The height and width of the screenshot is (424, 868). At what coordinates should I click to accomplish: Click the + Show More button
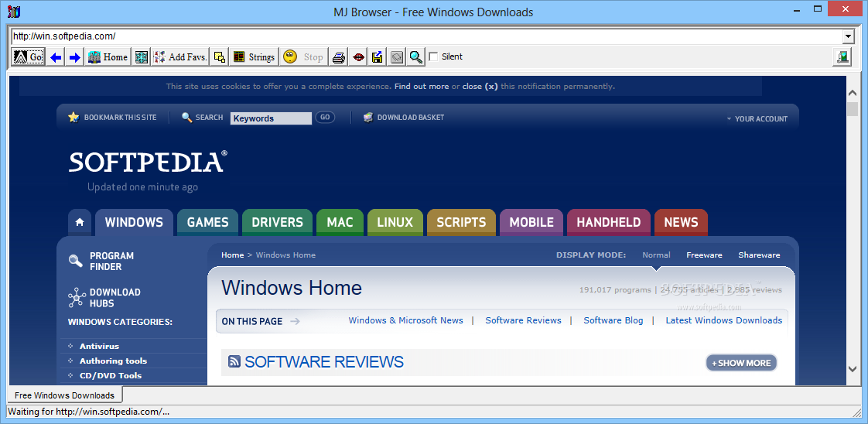pos(741,363)
